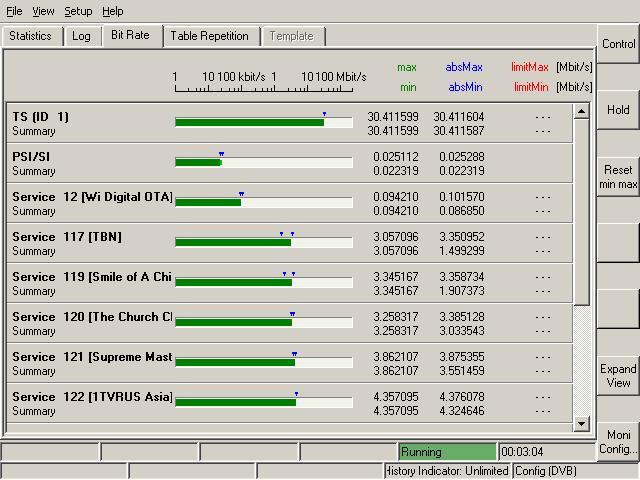Screen dimensions: 640x480
Task: Click the Control button
Action: click(x=618, y=44)
